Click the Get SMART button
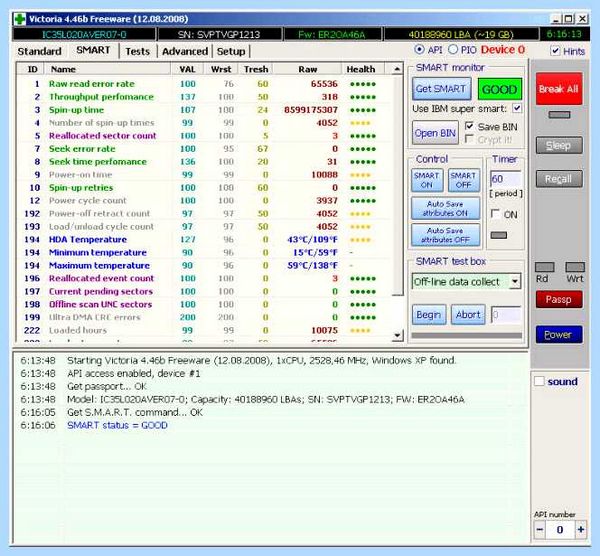 tap(441, 88)
